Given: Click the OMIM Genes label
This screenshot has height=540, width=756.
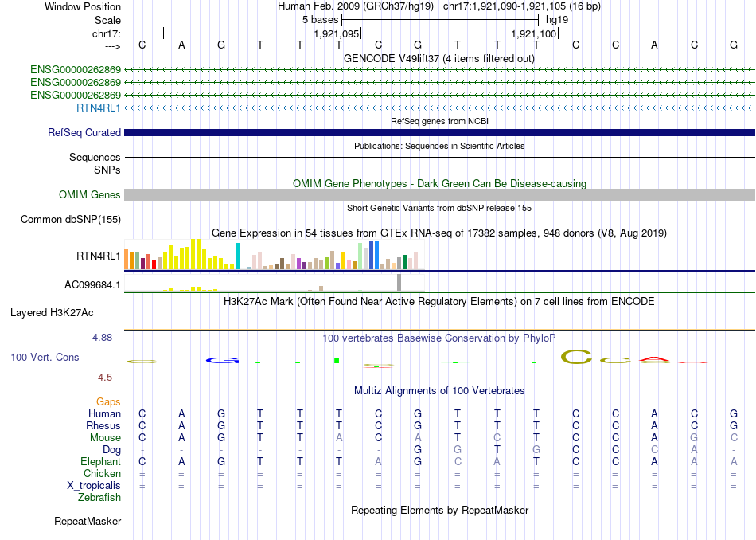Looking at the screenshot, I should (89, 194).
